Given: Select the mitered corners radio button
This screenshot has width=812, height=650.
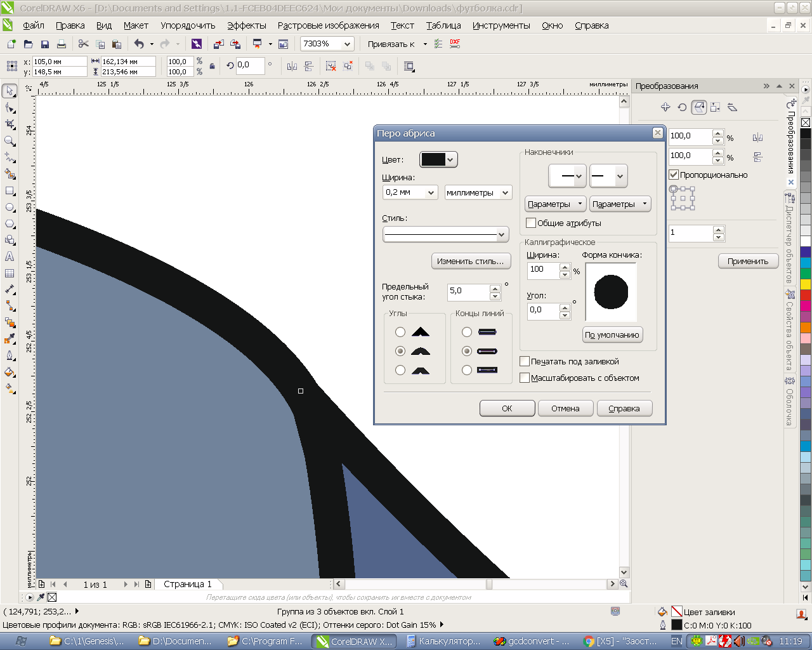Looking at the screenshot, I should pos(400,332).
